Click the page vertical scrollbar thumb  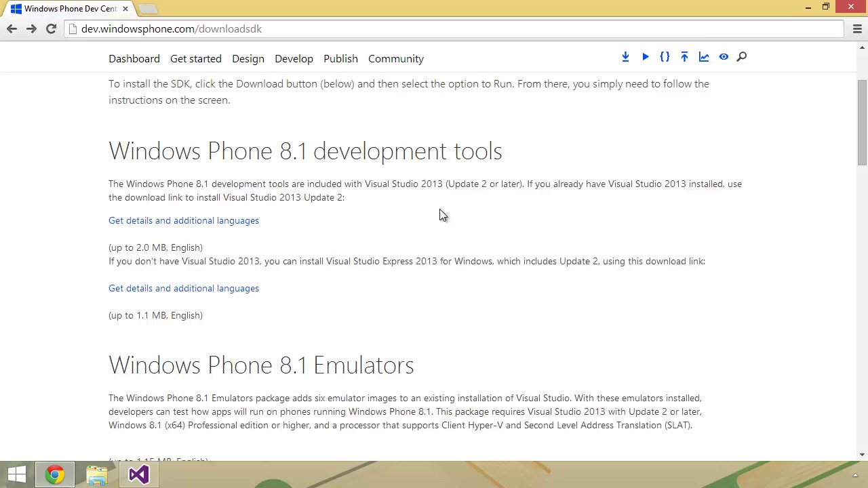tap(862, 122)
